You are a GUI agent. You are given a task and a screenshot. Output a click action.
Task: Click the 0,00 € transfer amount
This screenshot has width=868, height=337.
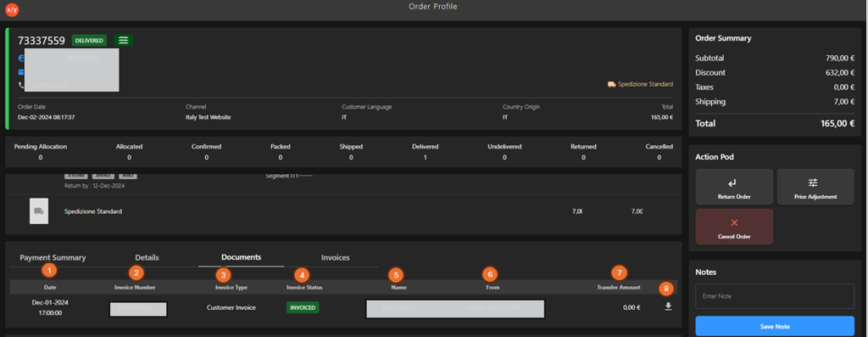point(632,307)
